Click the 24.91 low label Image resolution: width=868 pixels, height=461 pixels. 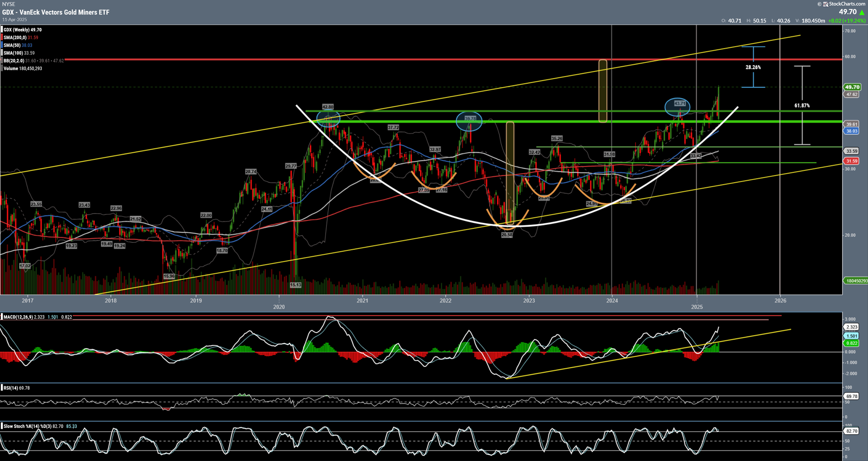(x=591, y=204)
